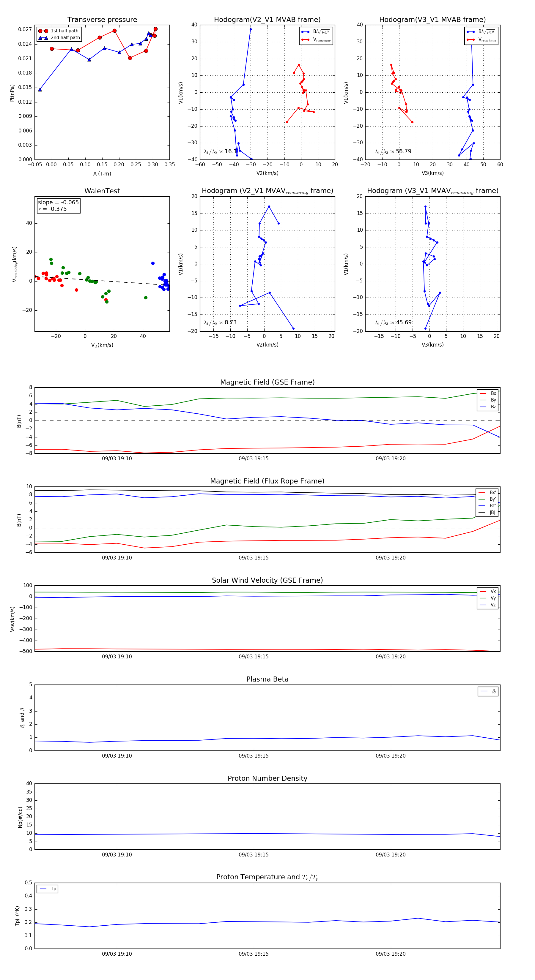Viewport: 535px width, 980px height.
Task: Click the 'Vx' legend entry
Action: pos(488,592)
